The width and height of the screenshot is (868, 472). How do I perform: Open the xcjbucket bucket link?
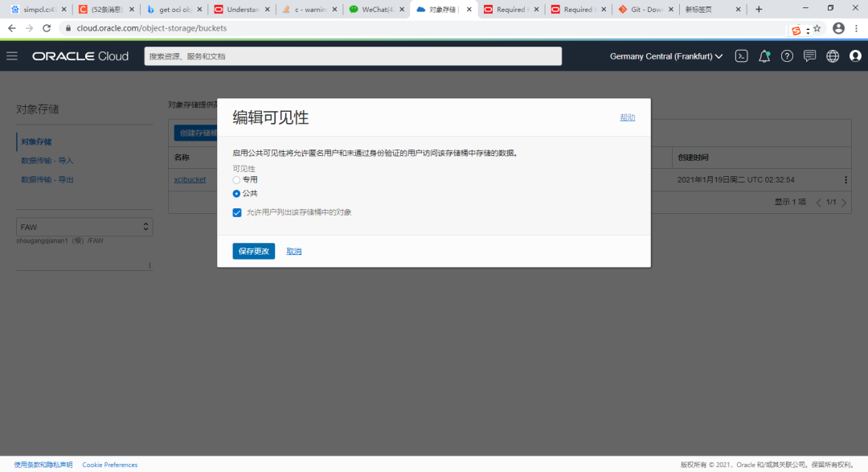pyautogui.click(x=190, y=179)
